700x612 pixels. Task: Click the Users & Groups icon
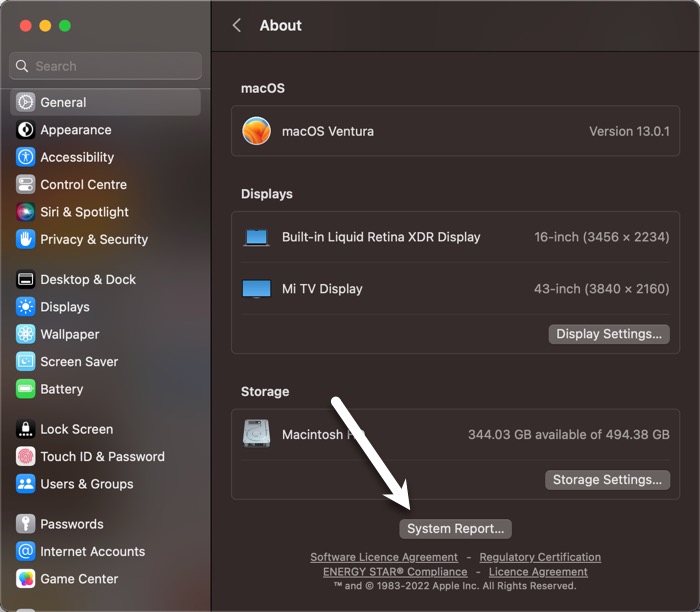[x=25, y=484]
